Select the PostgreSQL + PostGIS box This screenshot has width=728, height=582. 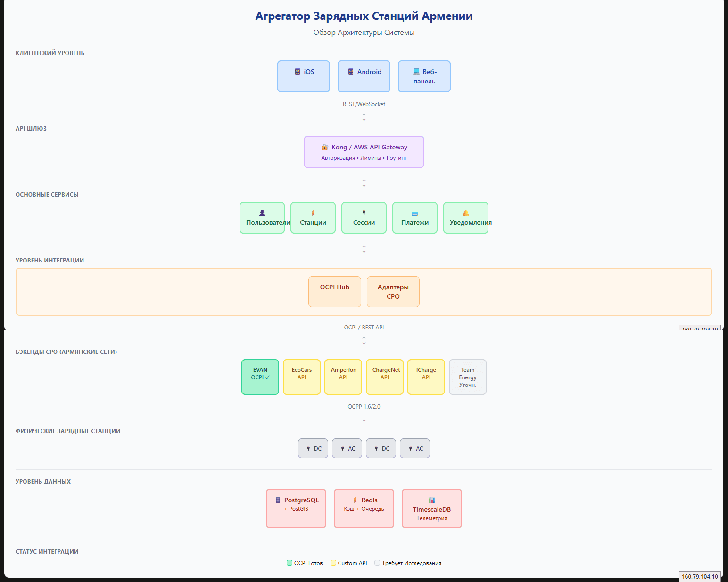tap(296, 508)
